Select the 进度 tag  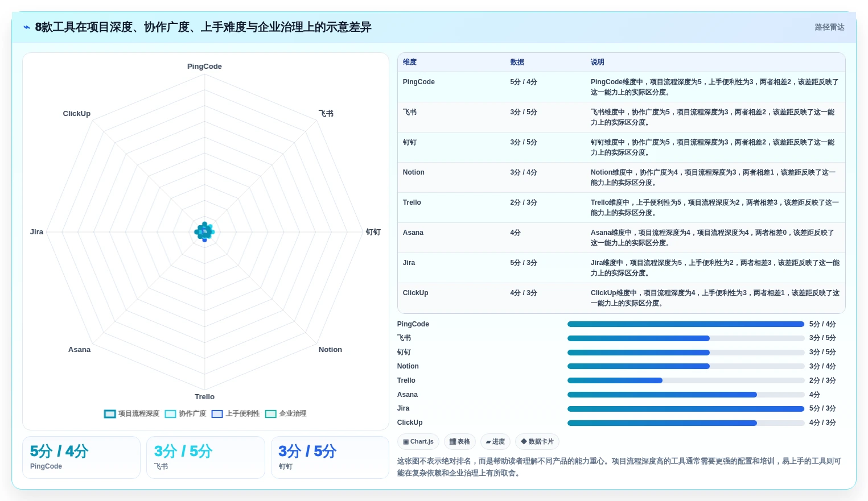(x=495, y=442)
